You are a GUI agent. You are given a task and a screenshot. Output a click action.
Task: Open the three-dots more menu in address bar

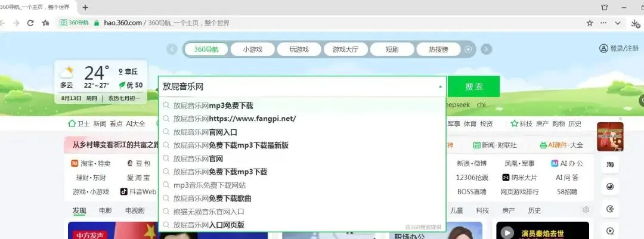pyautogui.click(x=603, y=23)
